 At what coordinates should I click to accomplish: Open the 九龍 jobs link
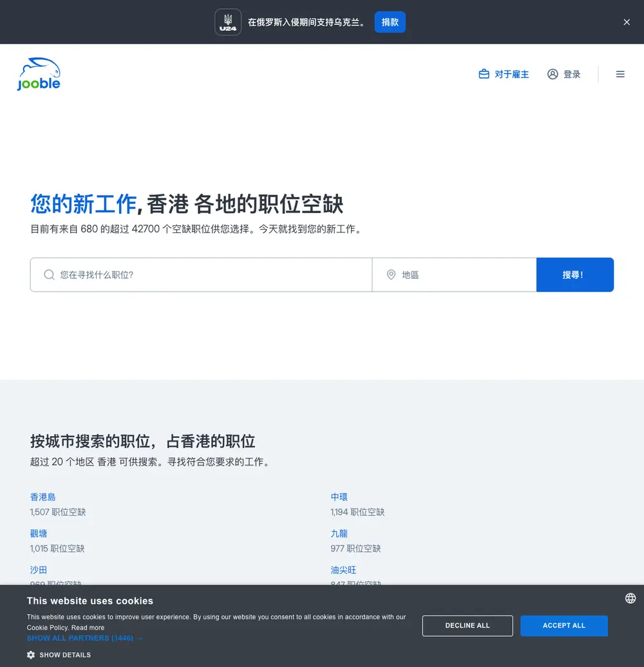tap(339, 534)
